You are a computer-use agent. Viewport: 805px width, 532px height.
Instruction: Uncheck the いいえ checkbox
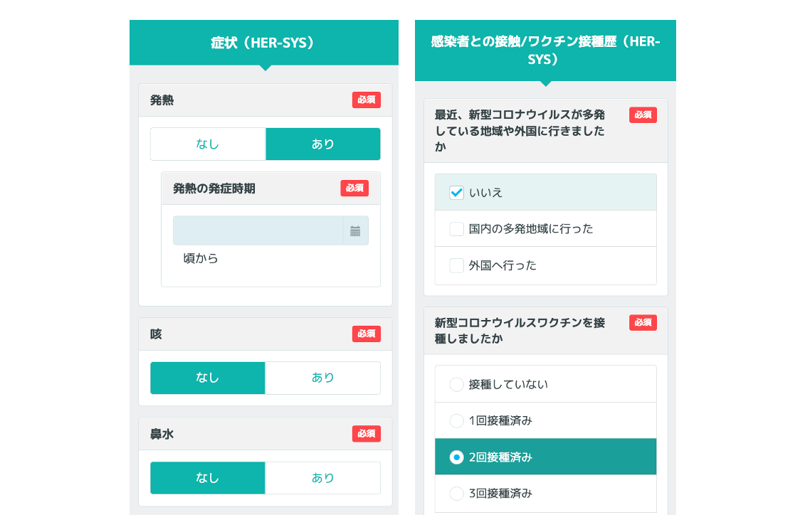point(457,193)
